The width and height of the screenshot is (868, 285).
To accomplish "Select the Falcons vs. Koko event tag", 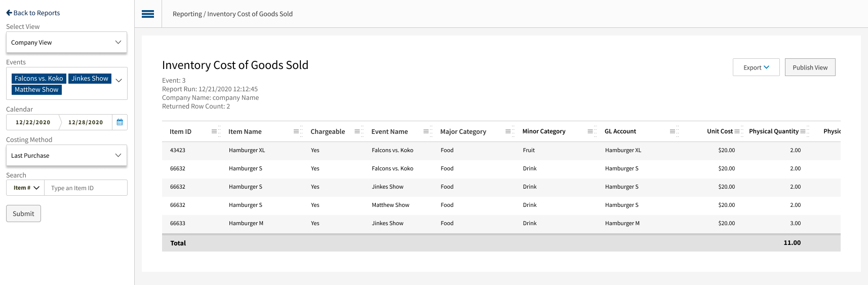I will (39, 79).
